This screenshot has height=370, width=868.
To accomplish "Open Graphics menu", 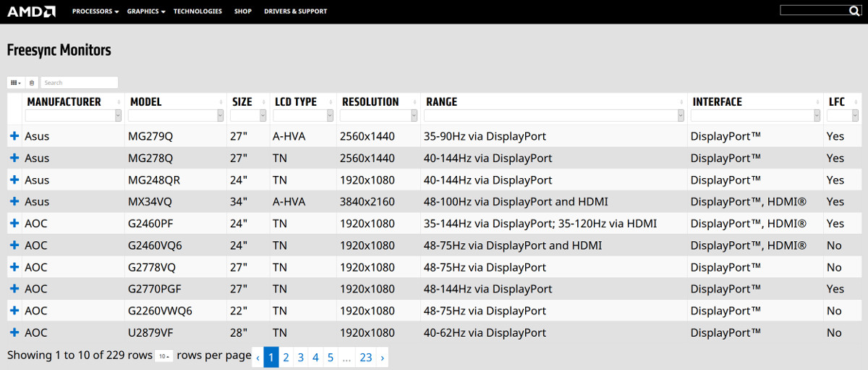I will [x=146, y=11].
